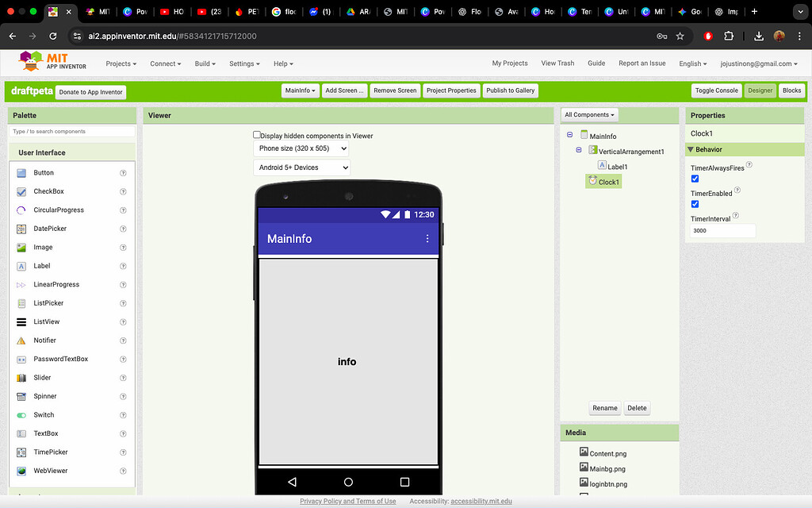812x508 pixels.
Task: Open the Android 5+ Devices dropdown
Action: coord(301,167)
